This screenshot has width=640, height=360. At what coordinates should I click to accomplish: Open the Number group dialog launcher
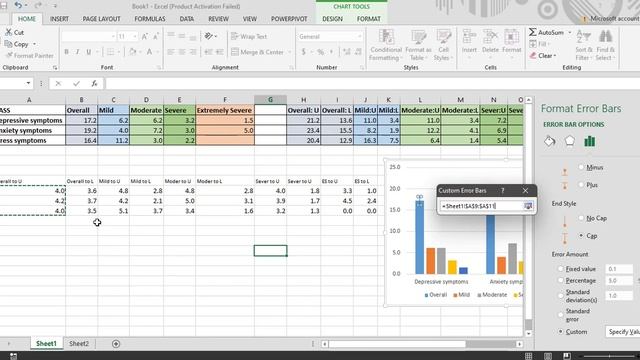(x=362, y=68)
